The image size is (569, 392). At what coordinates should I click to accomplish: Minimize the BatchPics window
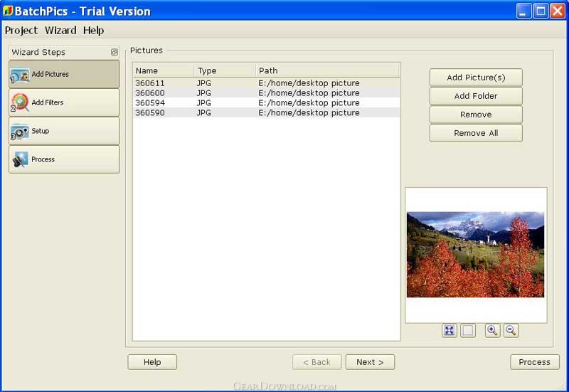(523, 11)
